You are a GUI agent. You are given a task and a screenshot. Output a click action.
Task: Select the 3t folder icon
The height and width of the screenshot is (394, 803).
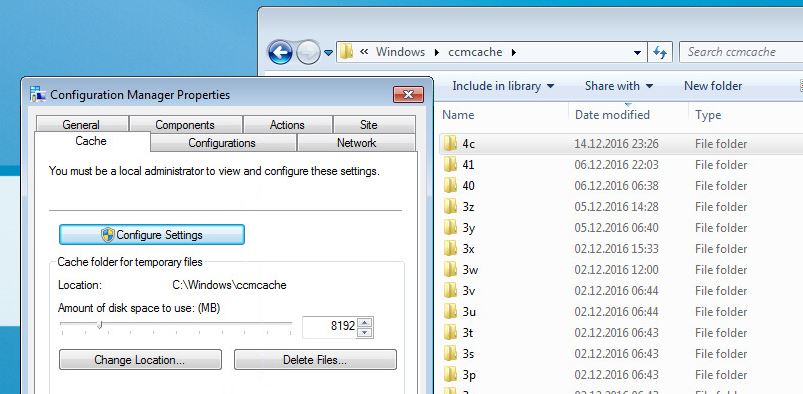pos(450,333)
